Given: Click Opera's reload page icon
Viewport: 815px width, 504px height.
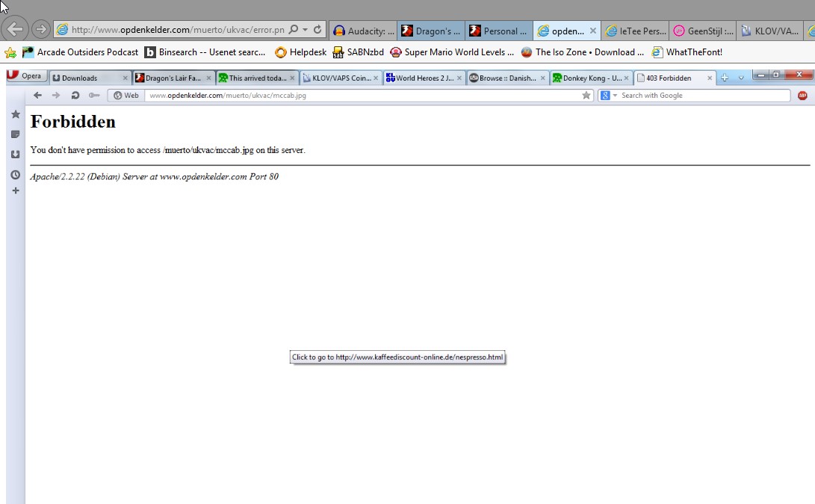Looking at the screenshot, I should pos(75,96).
